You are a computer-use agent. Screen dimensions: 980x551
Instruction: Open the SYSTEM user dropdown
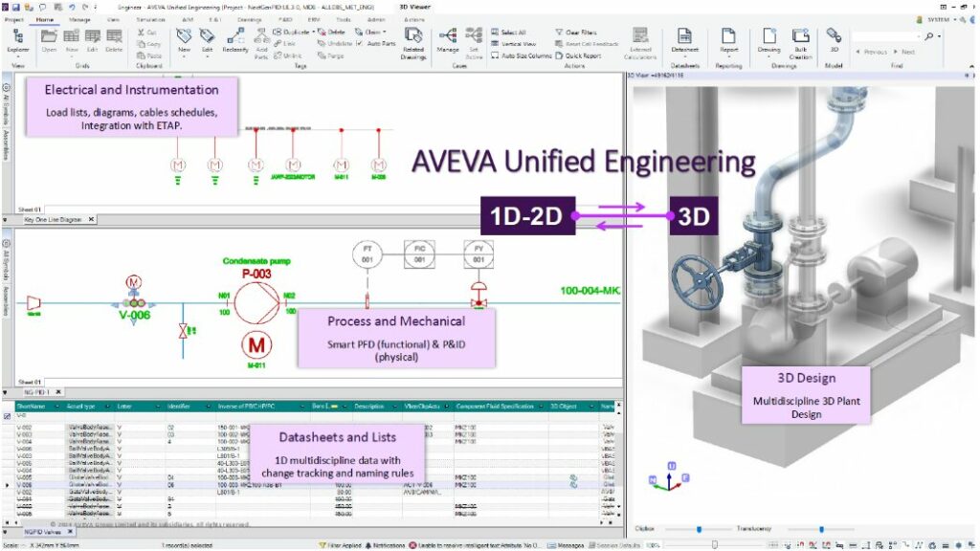956,20
